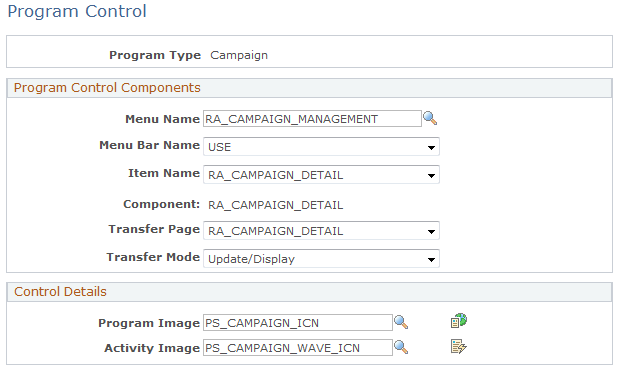Open lookup magnifier beside Program Image
Viewport: 619px width, 371px height.
(401, 322)
